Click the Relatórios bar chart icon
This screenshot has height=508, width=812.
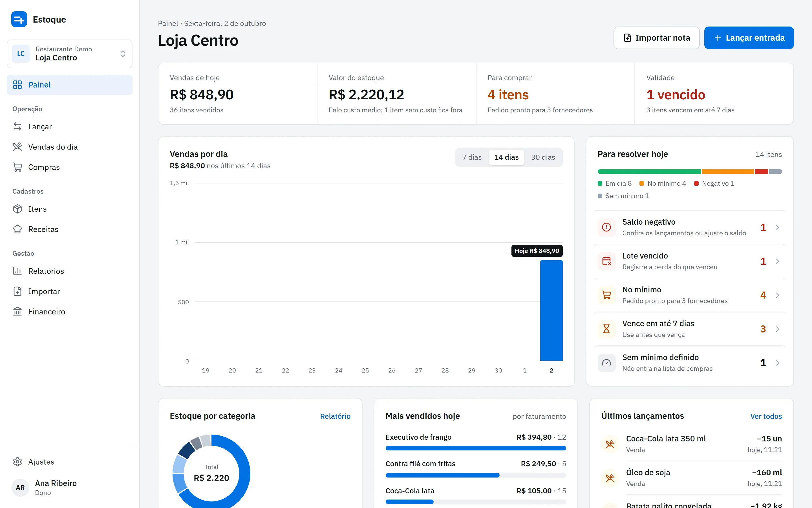click(x=17, y=271)
